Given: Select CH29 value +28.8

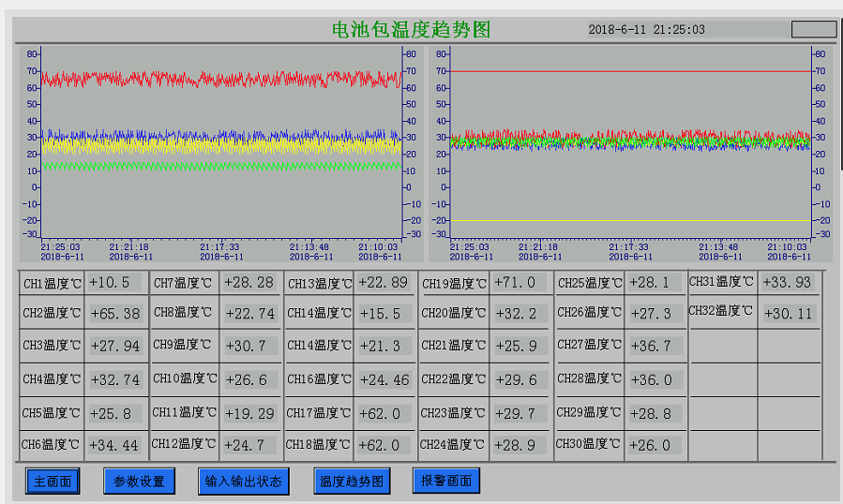Looking at the screenshot, I should pos(655,414).
